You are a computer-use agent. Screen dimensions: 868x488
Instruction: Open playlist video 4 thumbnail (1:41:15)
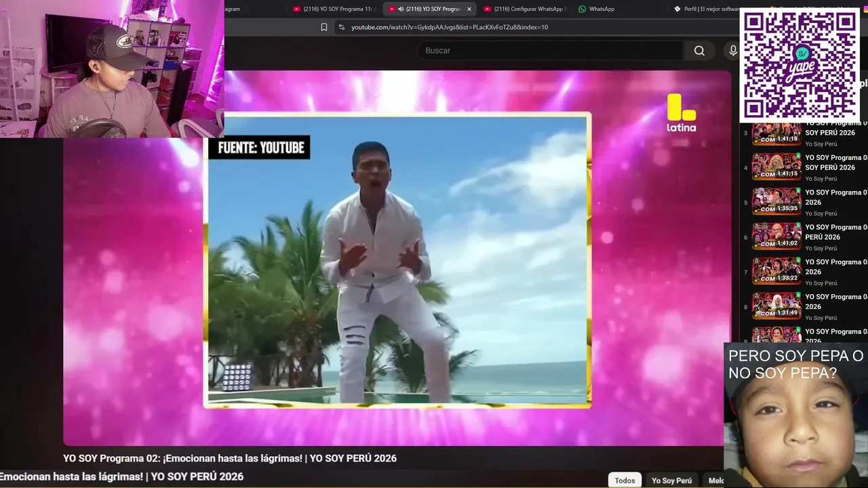776,167
